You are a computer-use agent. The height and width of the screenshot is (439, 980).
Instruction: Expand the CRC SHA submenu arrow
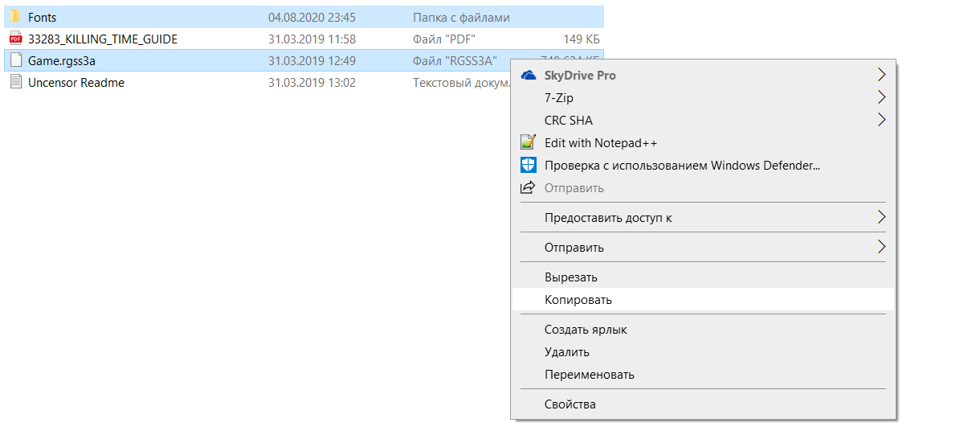[x=881, y=121]
